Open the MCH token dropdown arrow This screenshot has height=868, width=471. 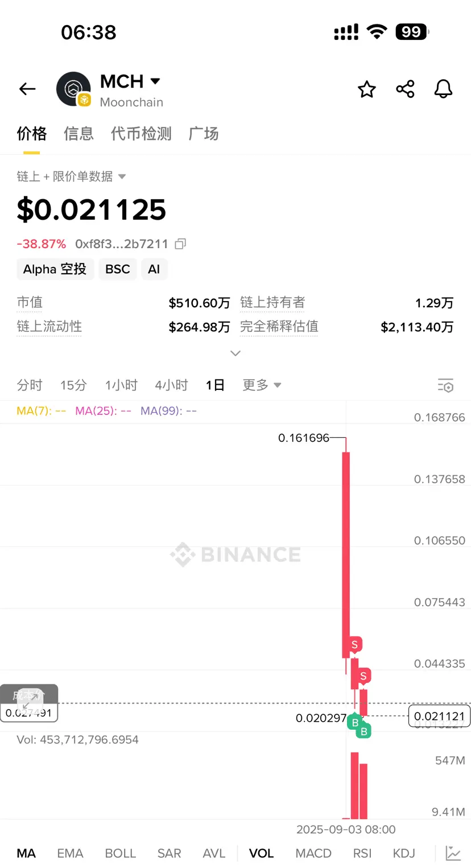tap(155, 82)
